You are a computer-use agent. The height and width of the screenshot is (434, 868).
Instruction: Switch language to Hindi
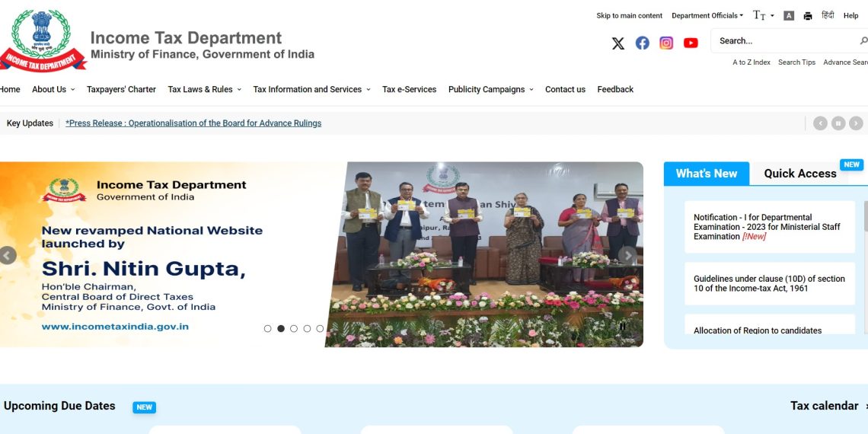(828, 15)
